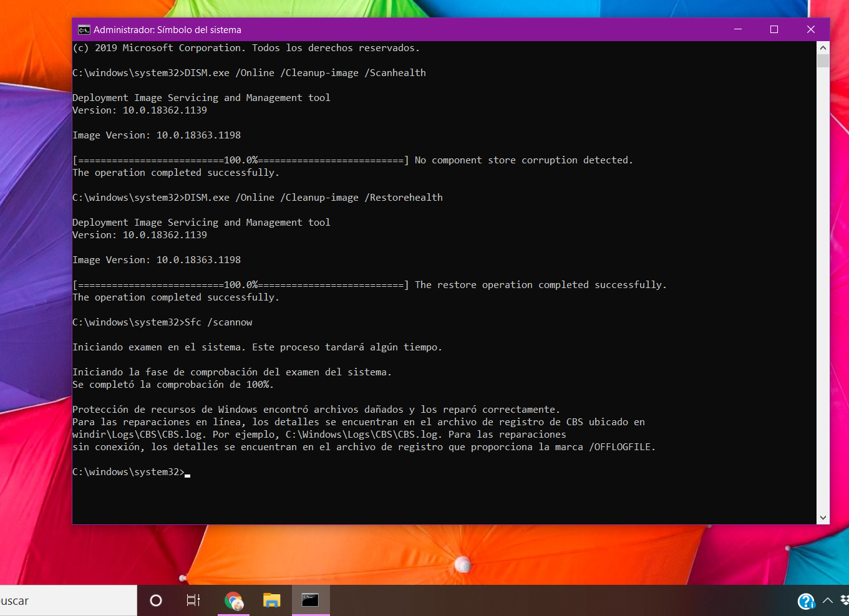Switch to Google Chrome in taskbar
The image size is (849, 616).
click(234, 600)
